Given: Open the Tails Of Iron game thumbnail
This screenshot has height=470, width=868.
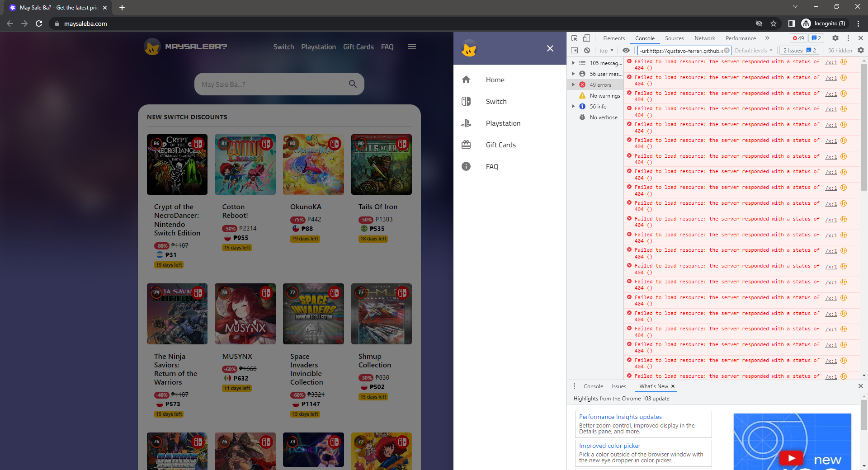Looking at the screenshot, I should (381, 164).
